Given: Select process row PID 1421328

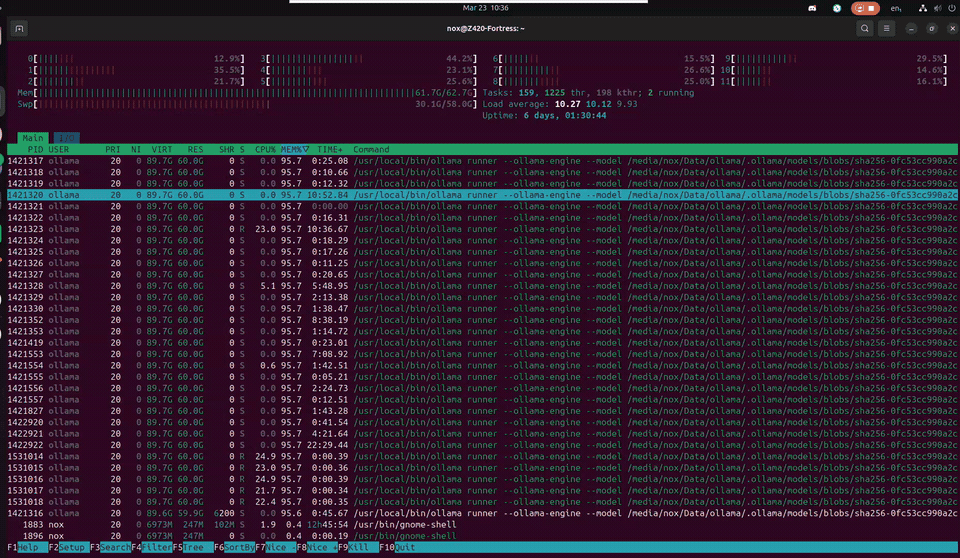Looking at the screenshot, I should pyautogui.click(x=482, y=286).
